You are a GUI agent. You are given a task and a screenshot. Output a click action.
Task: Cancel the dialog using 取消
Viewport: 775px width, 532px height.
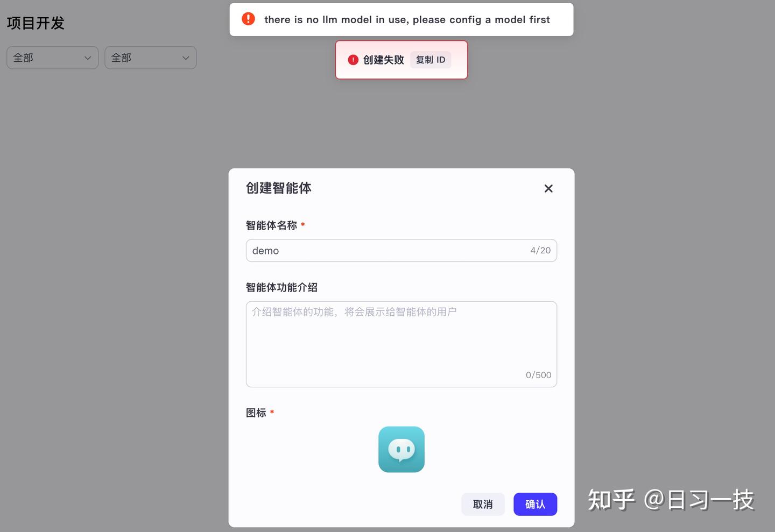point(483,504)
